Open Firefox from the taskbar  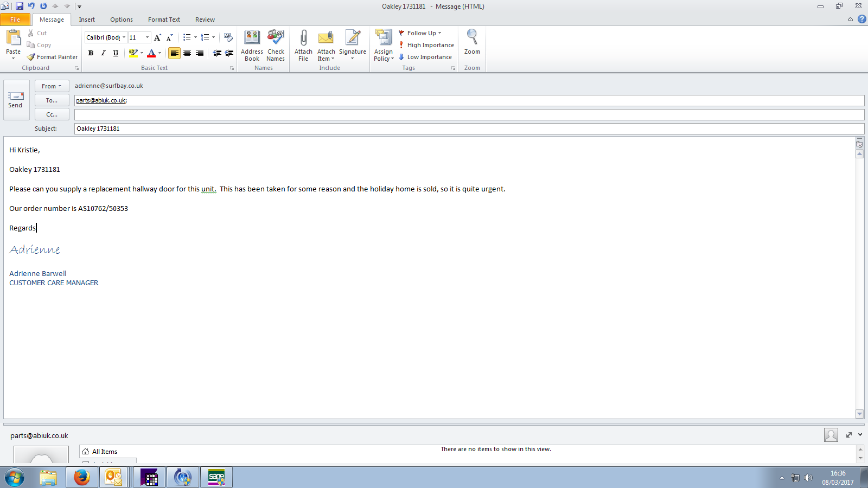pyautogui.click(x=82, y=477)
